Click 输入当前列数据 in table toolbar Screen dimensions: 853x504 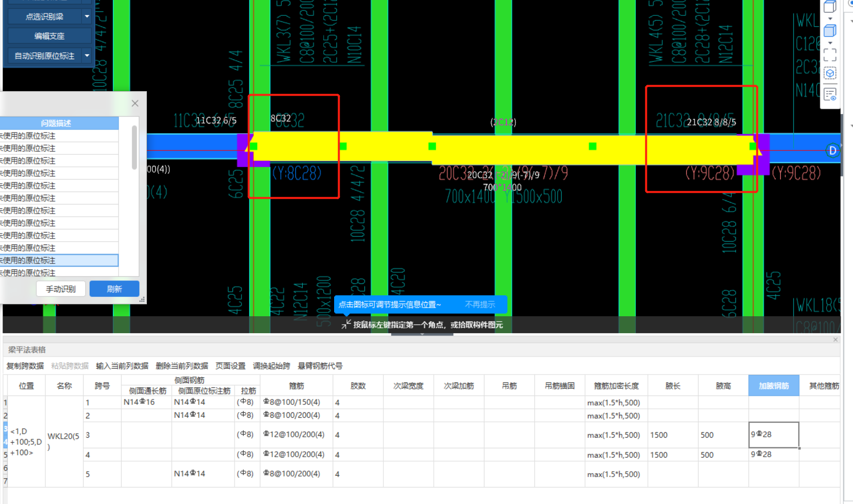pyautogui.click(x=122, y=366)
